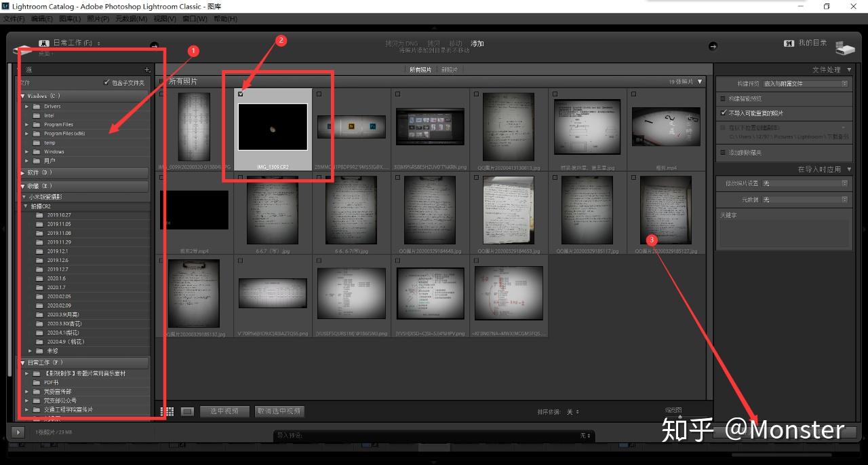The height and width of the screenshot is (465, 868).
Task: Click the PDF书 folder icon
Action: [37, 383]
